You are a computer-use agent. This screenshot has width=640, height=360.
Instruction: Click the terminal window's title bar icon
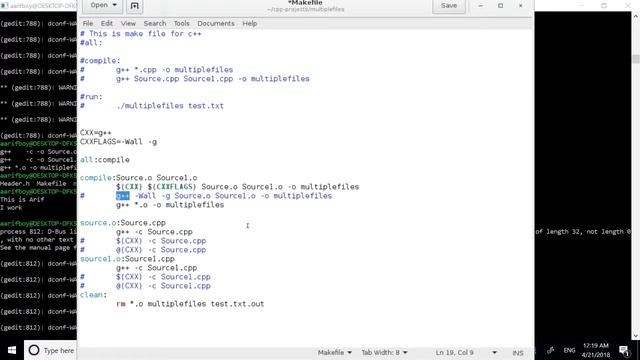(x=4, y=6)
